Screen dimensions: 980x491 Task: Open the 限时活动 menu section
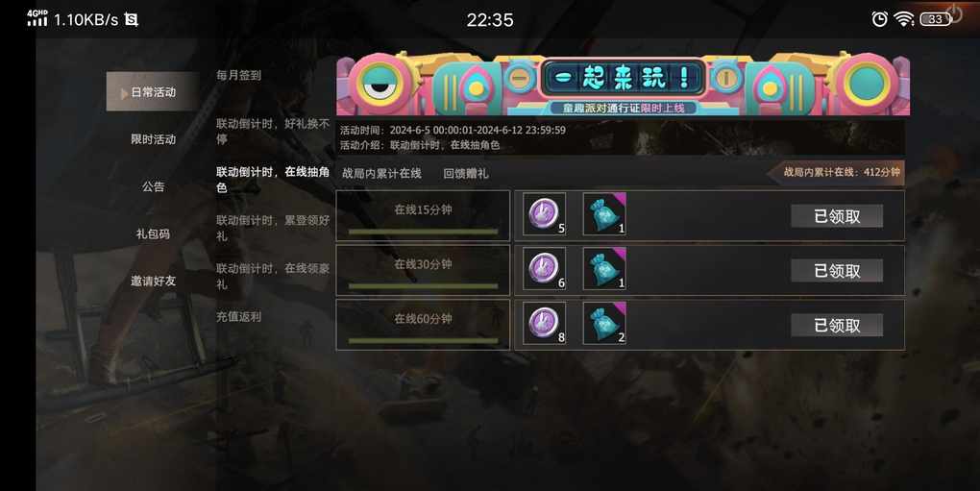[x=153, y=139]
